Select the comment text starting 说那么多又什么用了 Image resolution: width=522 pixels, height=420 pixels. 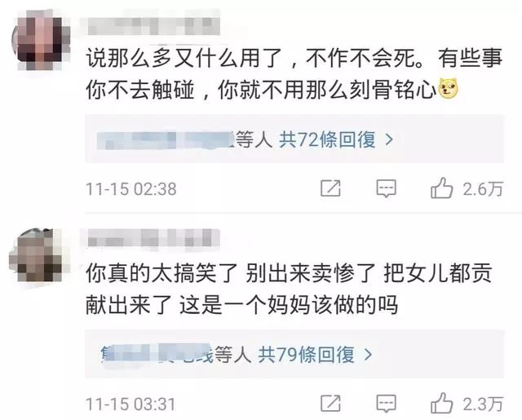(x=294, y=74)
